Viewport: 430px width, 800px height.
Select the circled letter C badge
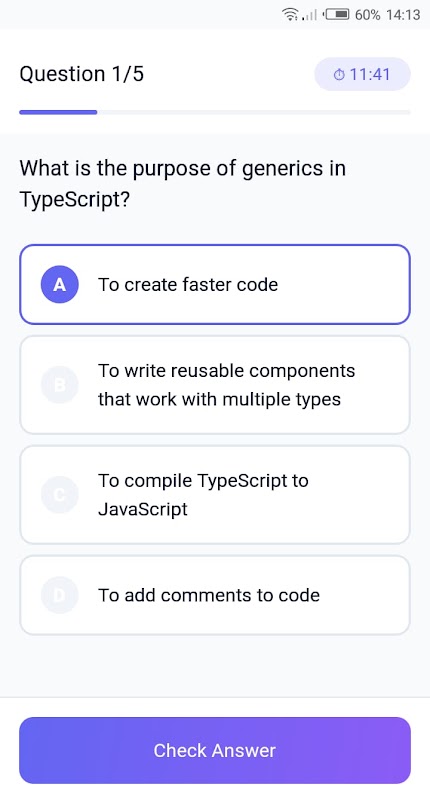(60, 494)
